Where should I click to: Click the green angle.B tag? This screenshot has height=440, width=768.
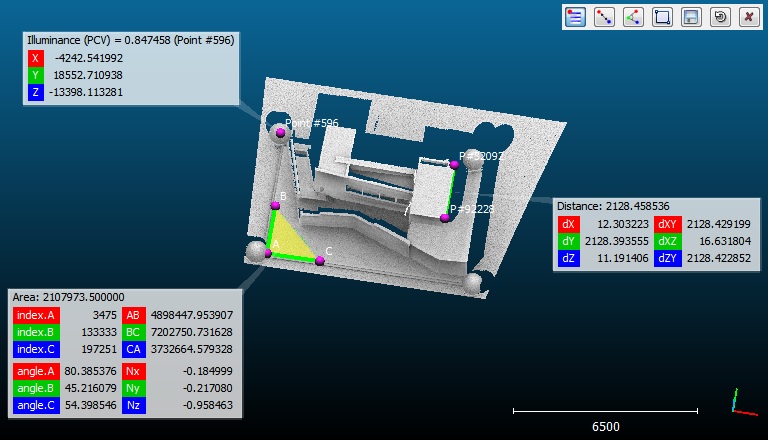click(36, 388)
